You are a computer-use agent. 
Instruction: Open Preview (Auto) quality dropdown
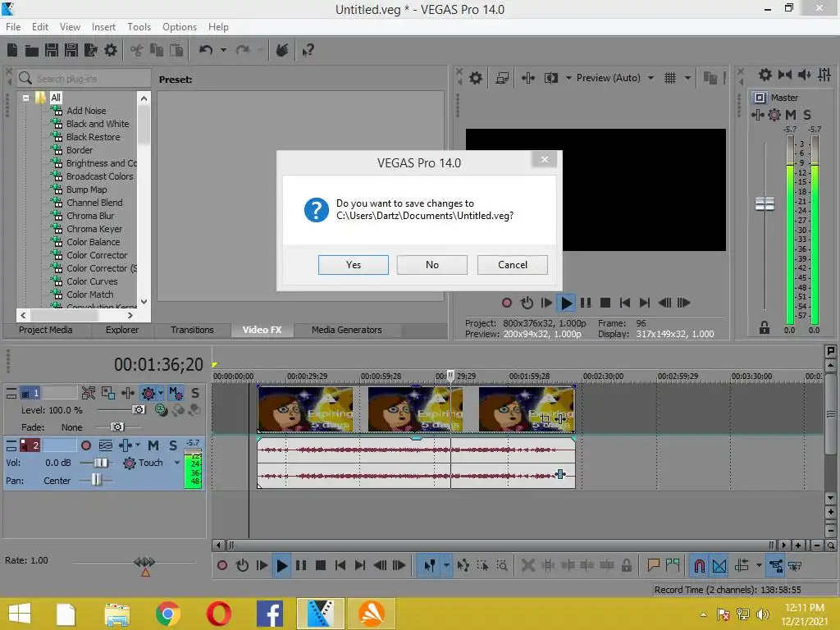point(651,78)
